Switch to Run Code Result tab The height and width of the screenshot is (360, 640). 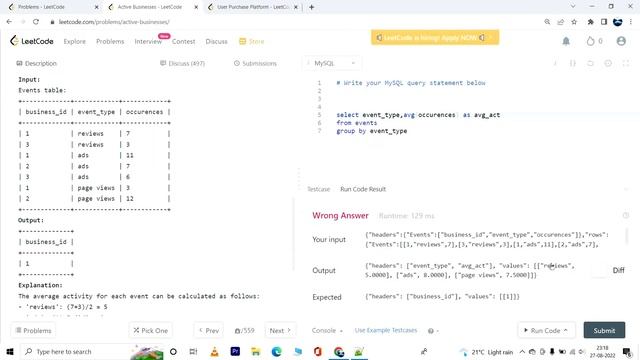(x=363, y=189)
